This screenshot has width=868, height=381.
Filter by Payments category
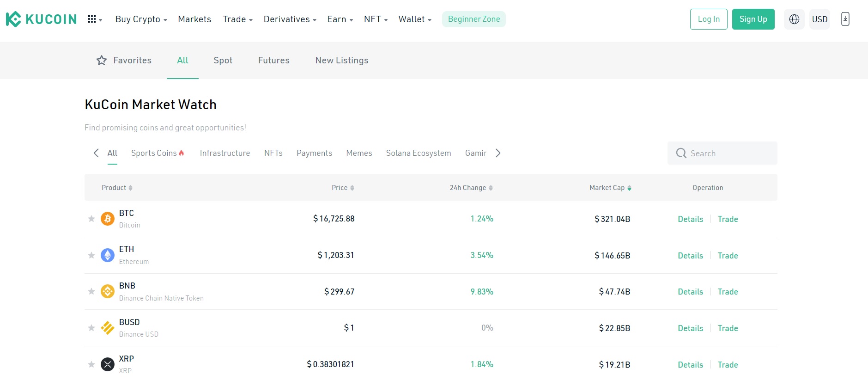coord(314,153)
